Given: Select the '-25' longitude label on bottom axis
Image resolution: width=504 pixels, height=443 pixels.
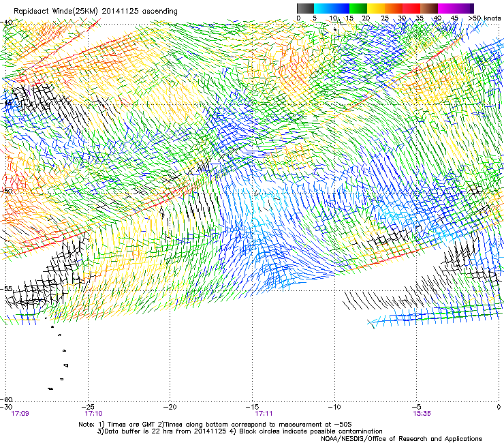Looking at the screenshot, I should pos(89,407).
